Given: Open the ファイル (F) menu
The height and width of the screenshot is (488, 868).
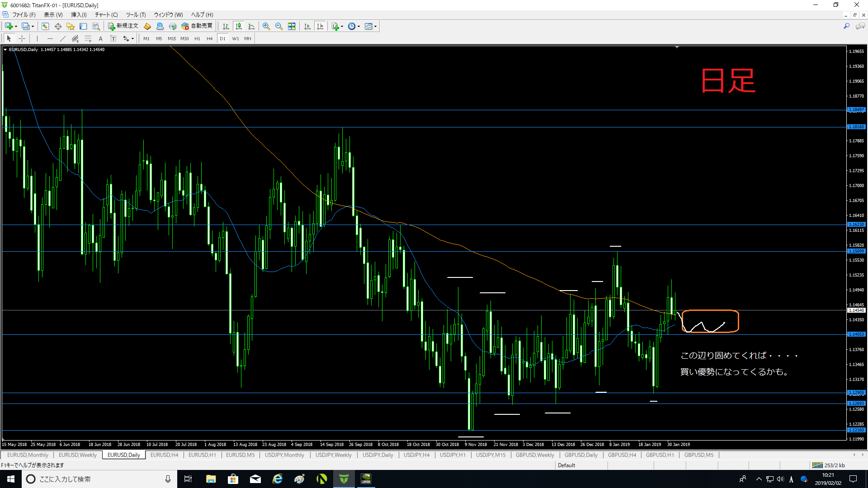Looking at the screenshot, I should (24, 15).
